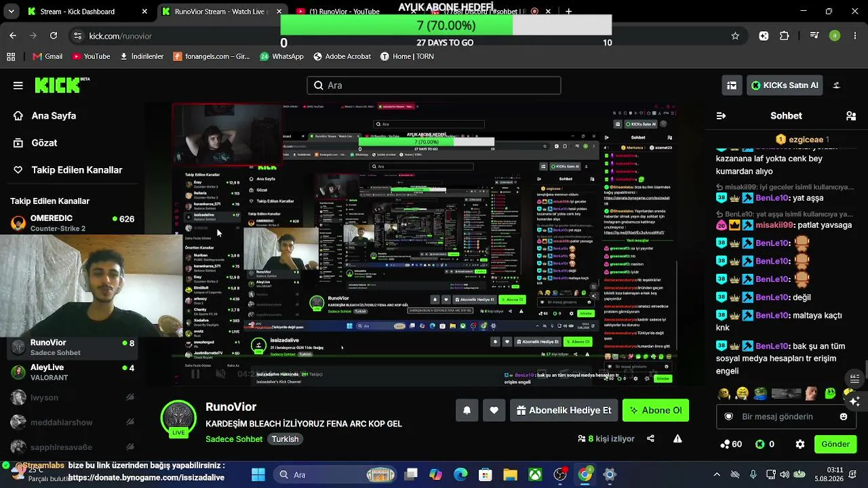Open the Kick hamburger menu
Screen dimensions: 868x488
point(18,85)
